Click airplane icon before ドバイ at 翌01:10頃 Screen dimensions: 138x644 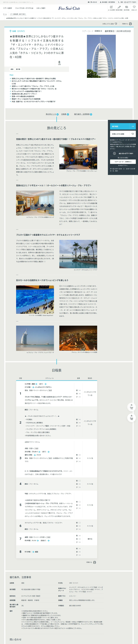(x=35, y=455)
